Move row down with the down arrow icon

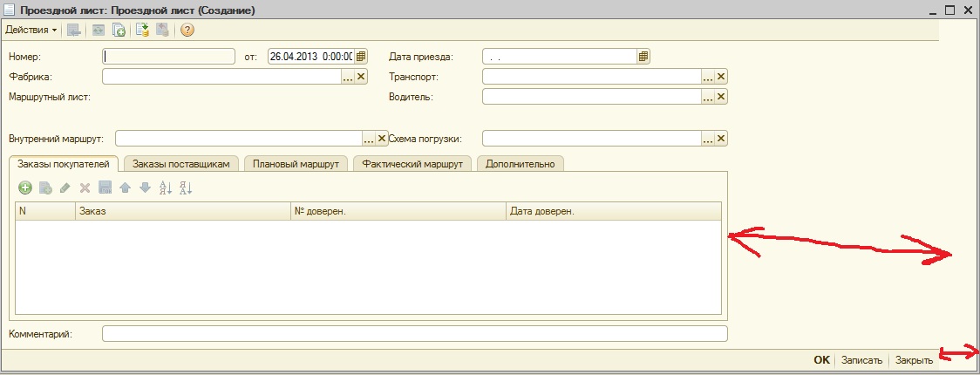[x=145, y=187]
